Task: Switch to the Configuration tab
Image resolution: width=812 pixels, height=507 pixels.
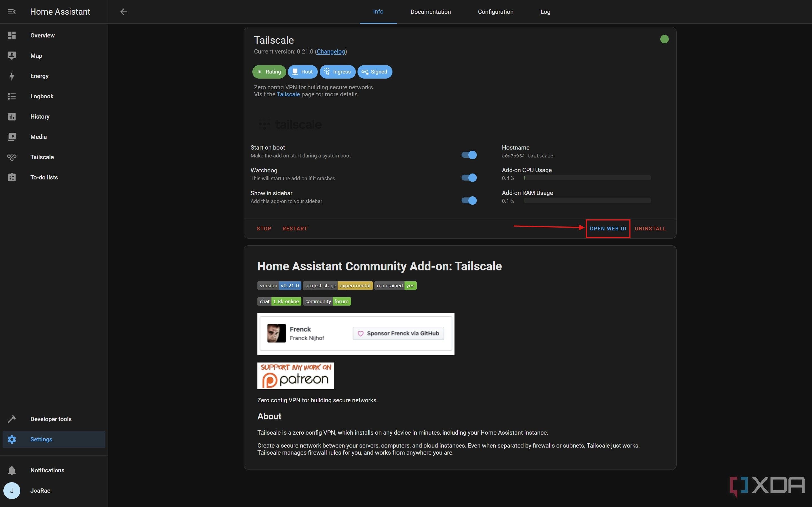Action: click(x=496, y=12)
